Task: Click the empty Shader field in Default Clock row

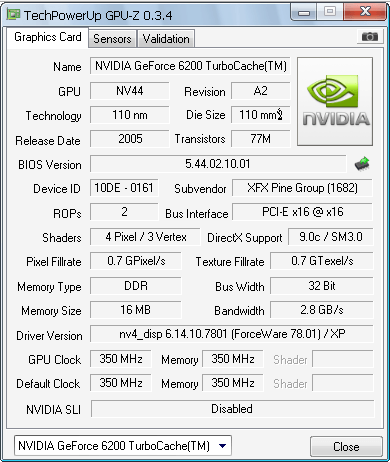Action: tap(343, 383)
